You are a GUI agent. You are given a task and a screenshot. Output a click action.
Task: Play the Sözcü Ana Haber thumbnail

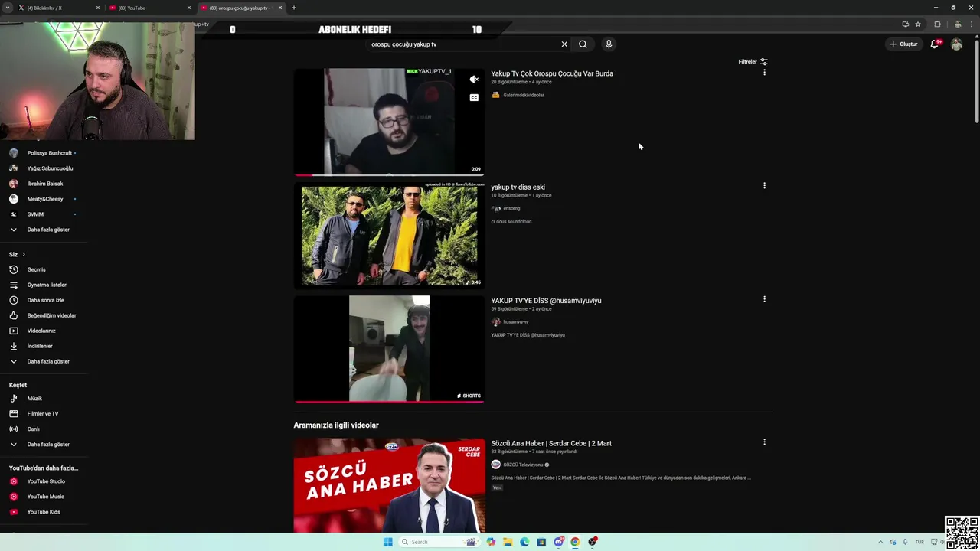pyautogui.click(x=389, y=485)
